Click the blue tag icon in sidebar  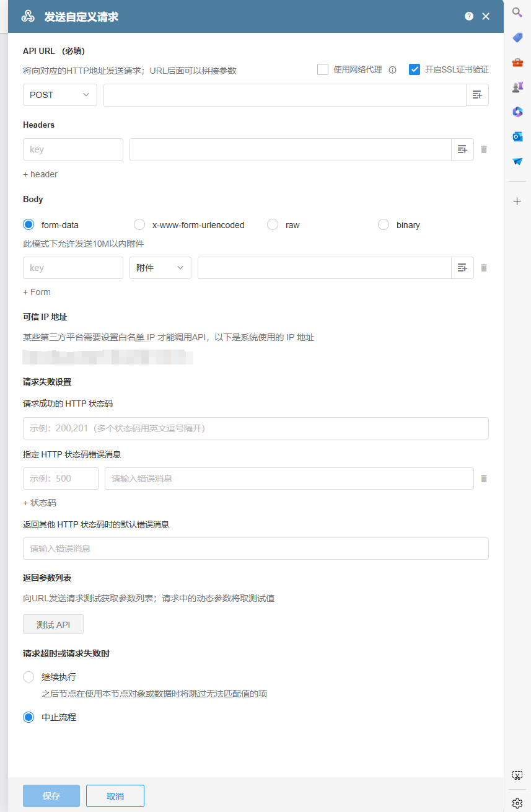[x=517, y=37]
